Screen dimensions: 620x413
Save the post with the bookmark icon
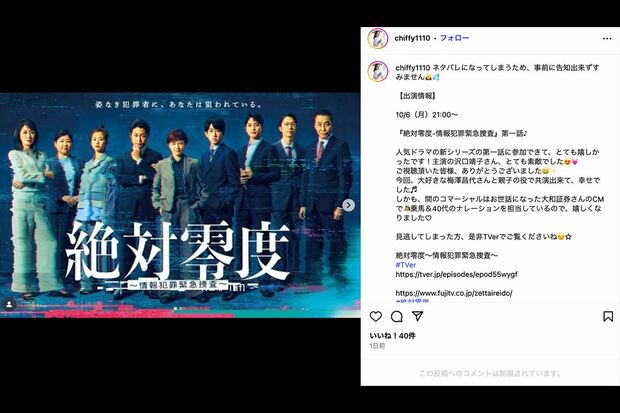[x=608, y=316]
